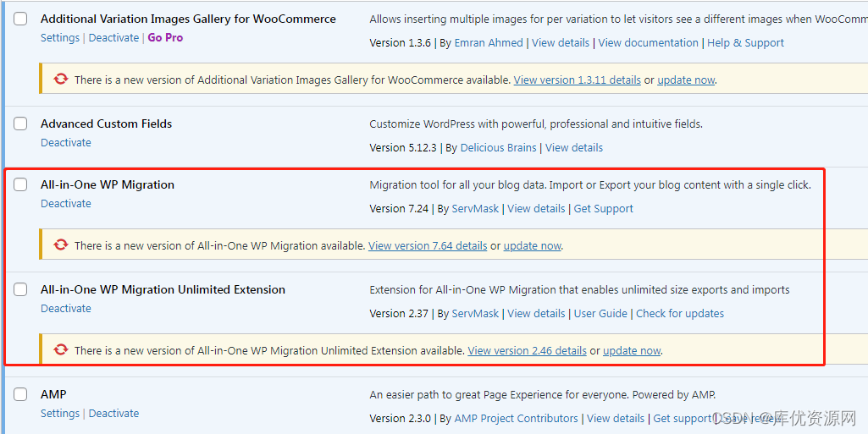Deactivate All-in-One WP Migration Unlimited Extension
The image size is (868, 434).
[66, 308]
